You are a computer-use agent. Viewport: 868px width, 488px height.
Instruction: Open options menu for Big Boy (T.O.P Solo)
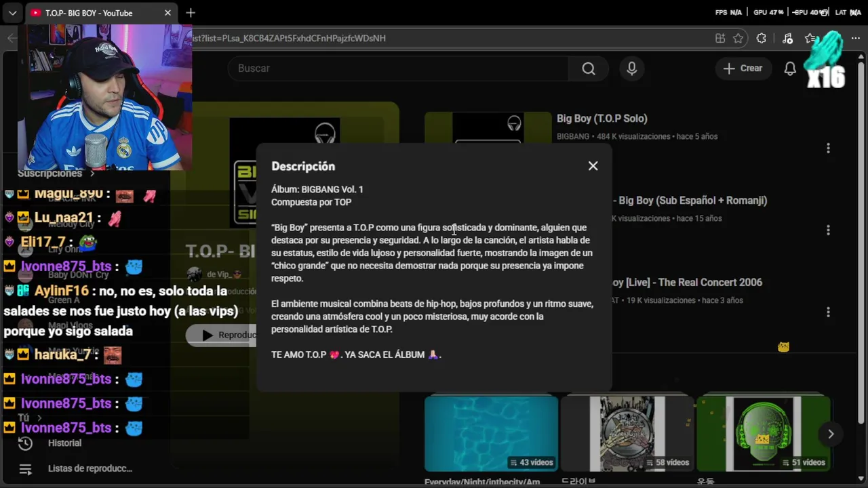click(x=828, y=148)
